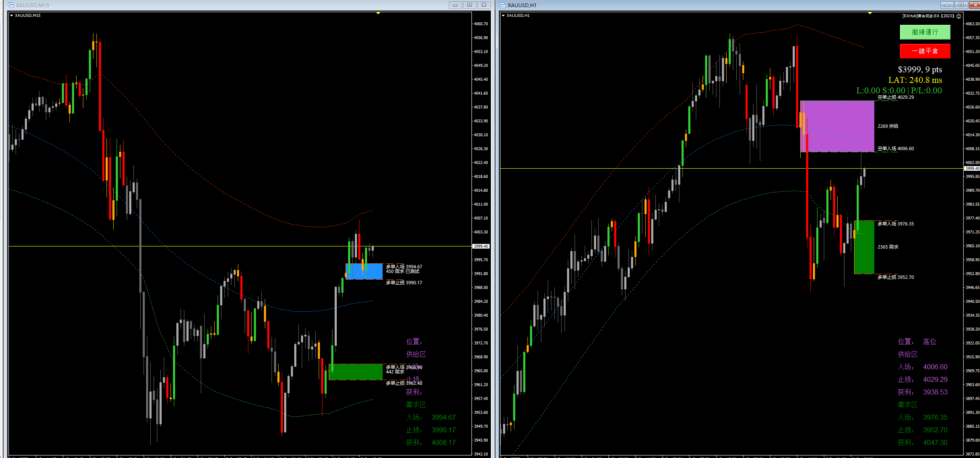
Task: Maximize the XAUUSD,M15 chart window
Action: pyautogui.click(x=469, y=5)
